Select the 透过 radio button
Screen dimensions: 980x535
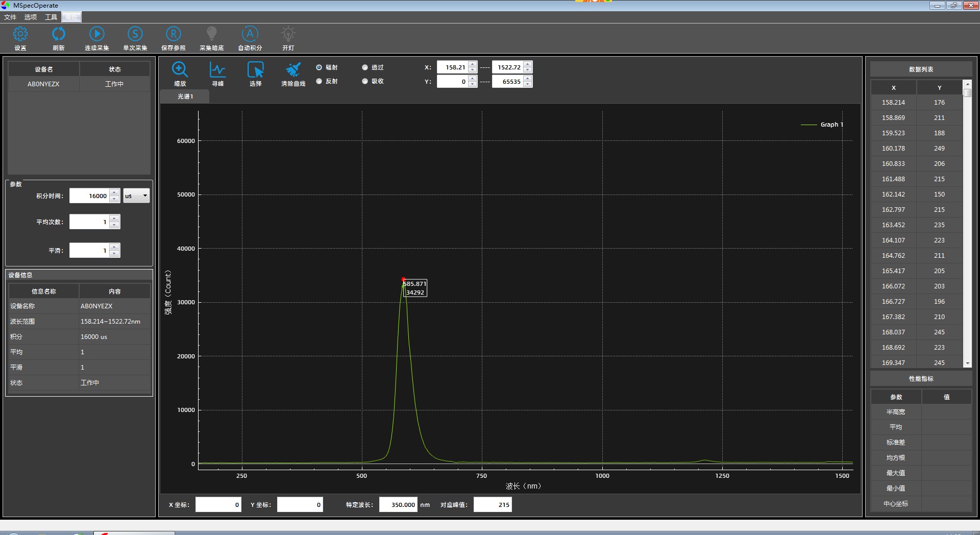pos(365,67)
